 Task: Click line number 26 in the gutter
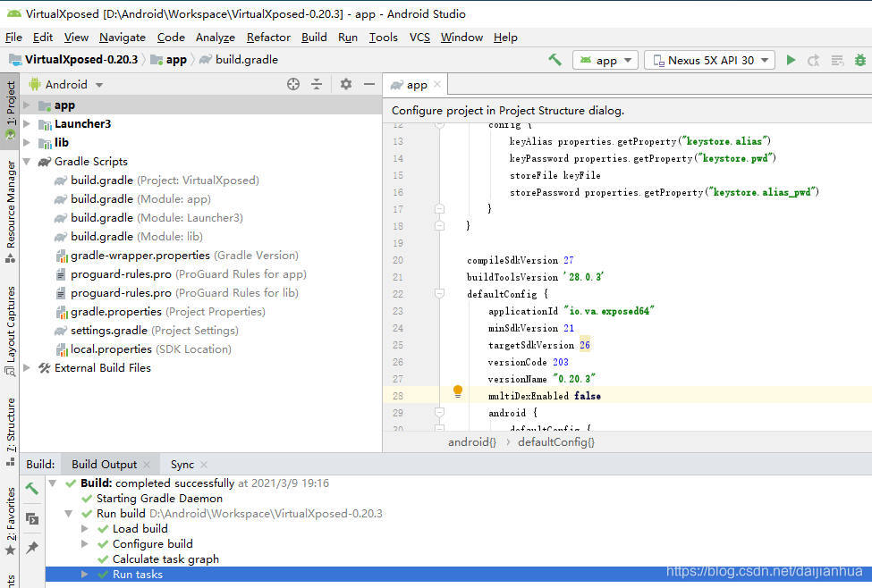coord(398,362)
